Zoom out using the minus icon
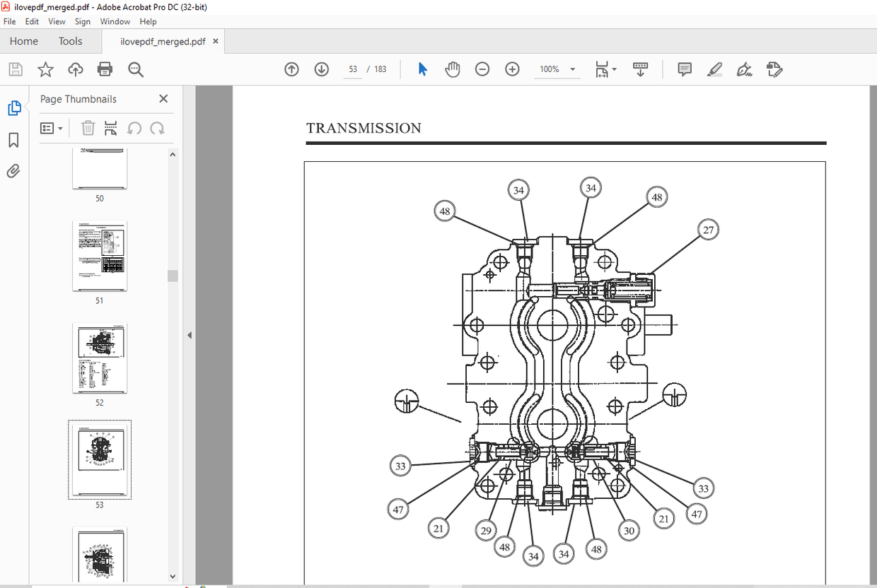877x588 pixels. pyautogui.click(x=482, y=69)
